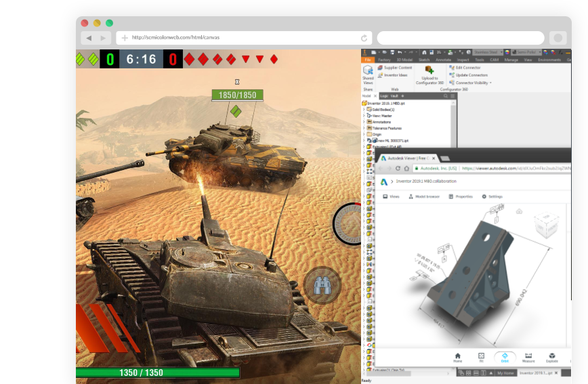Switch to the Environments ribbon tab
Viewport: 588px width, 384px height.
coord(549,60)
